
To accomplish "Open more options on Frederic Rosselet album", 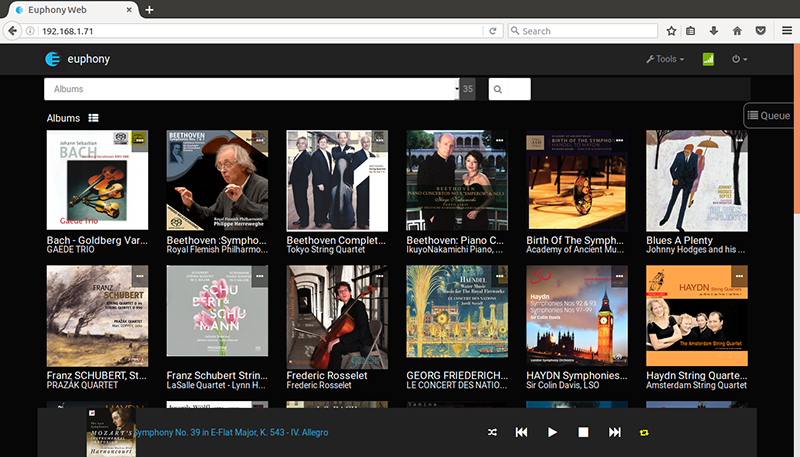I will click(380, 276).
